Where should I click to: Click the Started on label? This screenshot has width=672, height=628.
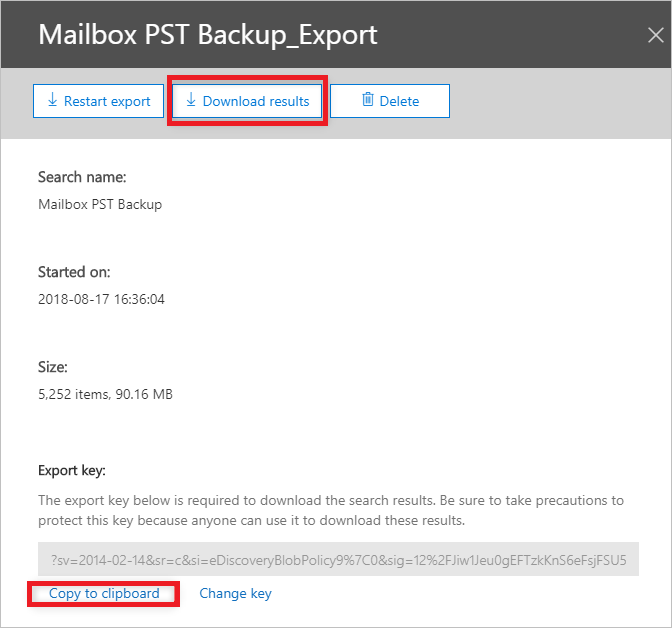coord(74,272)
